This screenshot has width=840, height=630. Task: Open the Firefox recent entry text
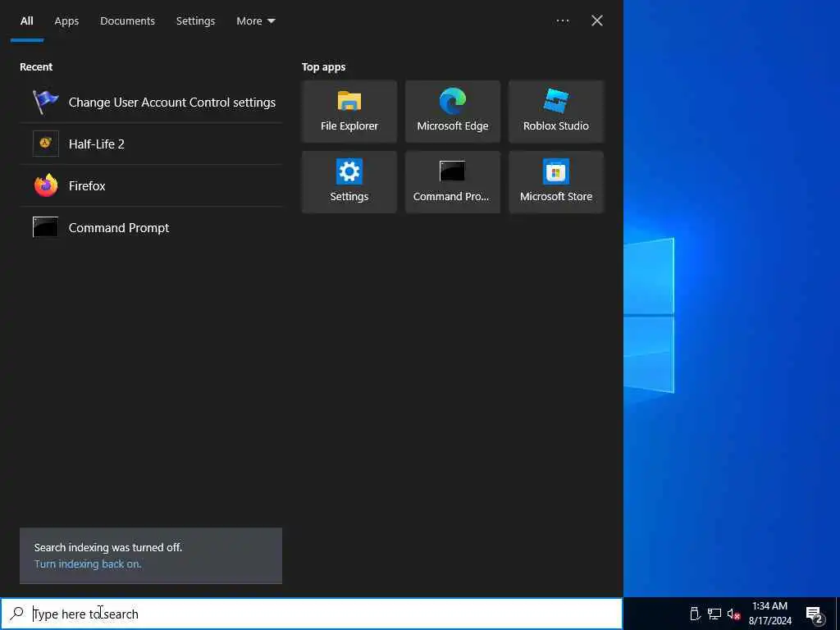[87, 186]
